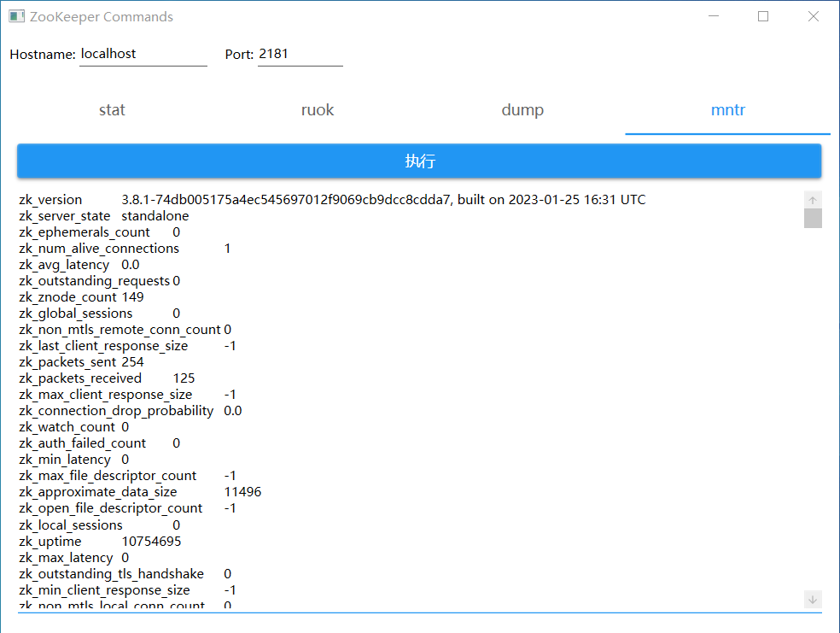Click the zk_watch_count line
Screen dimensions: 840x633
pos(74,427)
